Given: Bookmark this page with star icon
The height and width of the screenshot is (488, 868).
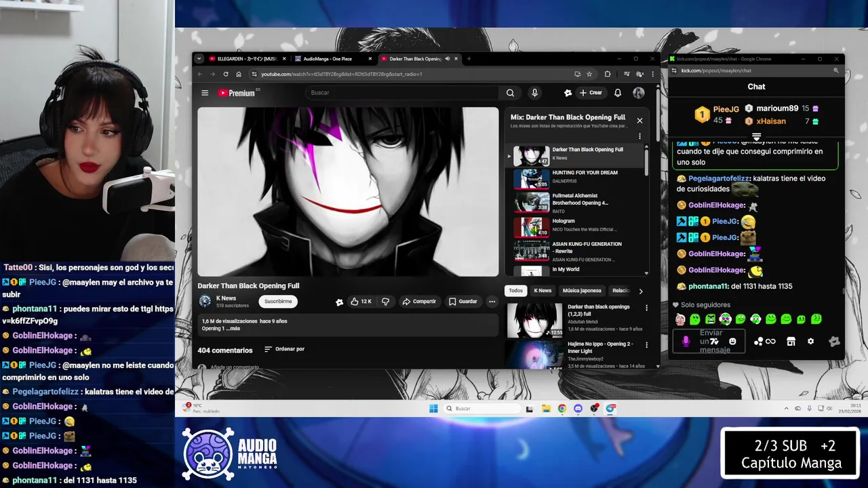Looking at the screenshot, I should pyautogui.click(x=589, y=74).
